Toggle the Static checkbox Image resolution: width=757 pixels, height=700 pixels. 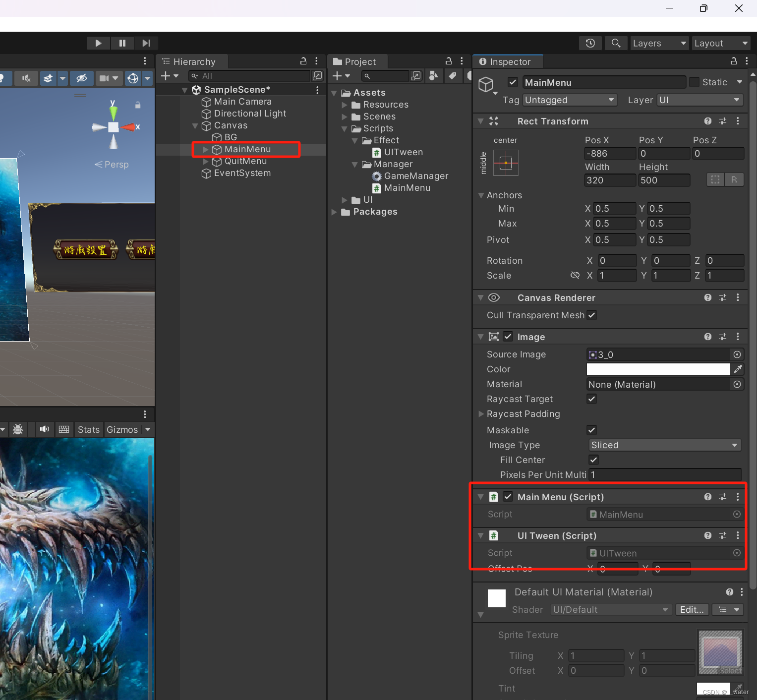[695, 82]
